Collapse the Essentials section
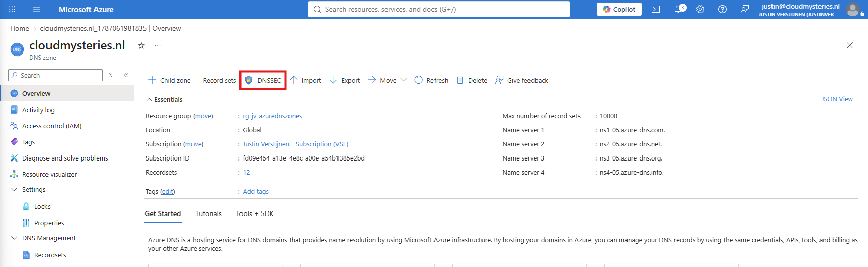868x267 pixels. (164, 99)
